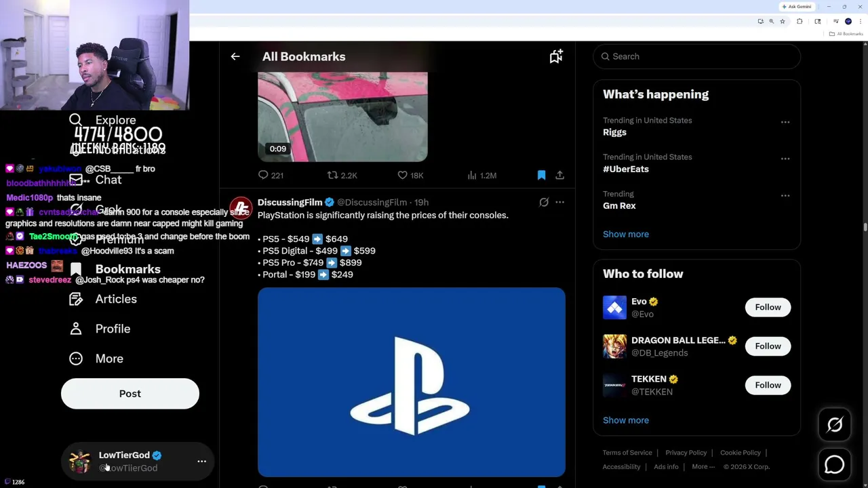Open Chrome three-dot menu
The image size is (868, 488).
tap(860, 21)
